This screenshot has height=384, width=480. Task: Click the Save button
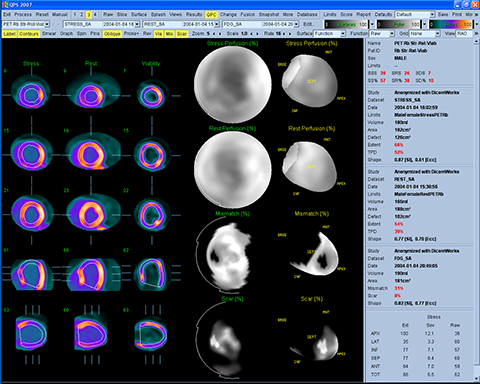point(443,15)
